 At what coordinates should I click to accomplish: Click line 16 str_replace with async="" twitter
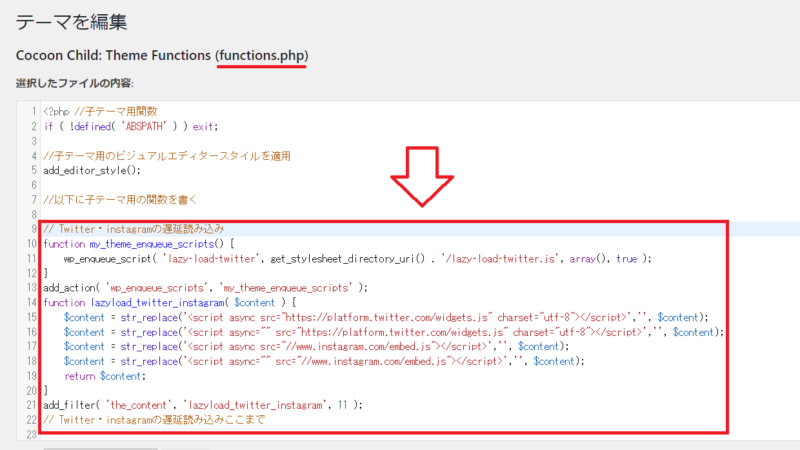(394, 332)
